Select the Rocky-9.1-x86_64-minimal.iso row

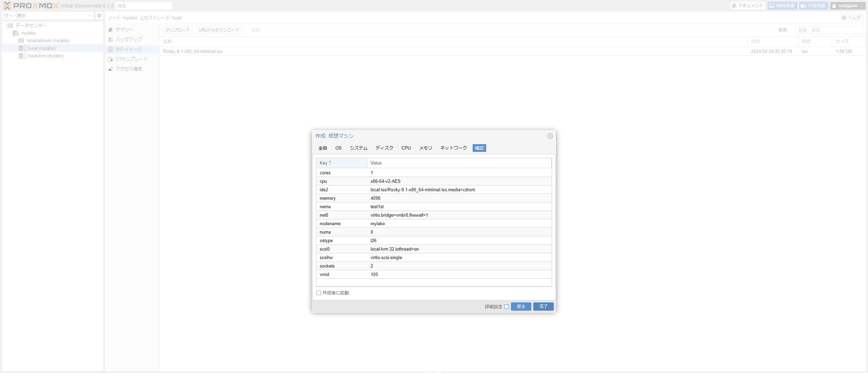[x=193, y=51]
